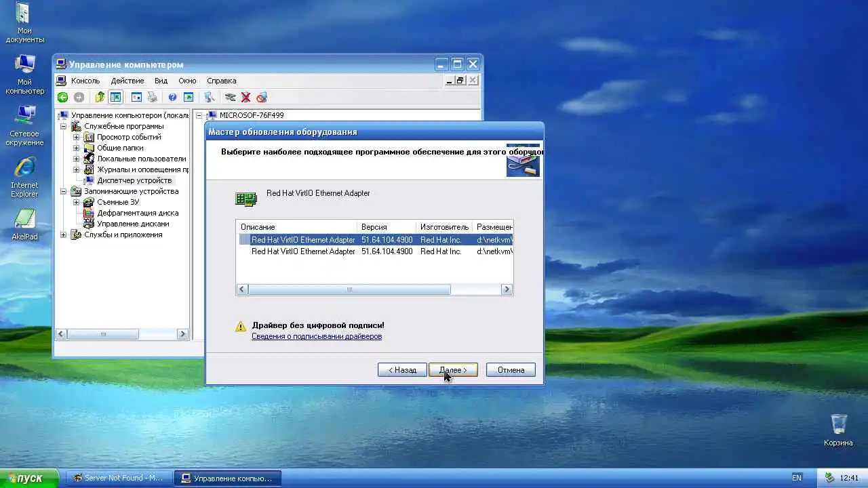This screenshot has width=868, height=488.
Task: Expand the Службы и приложения node
Action: pyautogui.click(x=64, y=235)
